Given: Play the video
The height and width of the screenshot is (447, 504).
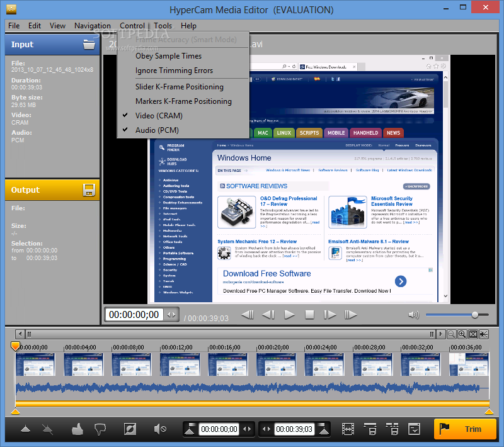Looking at the screenshot, I should [x=289, y=315].
